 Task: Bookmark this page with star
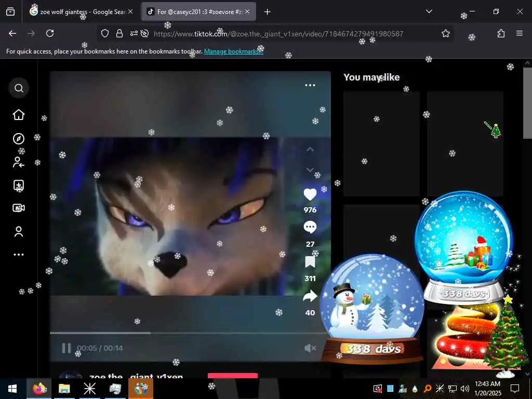(x=445, y=33)
